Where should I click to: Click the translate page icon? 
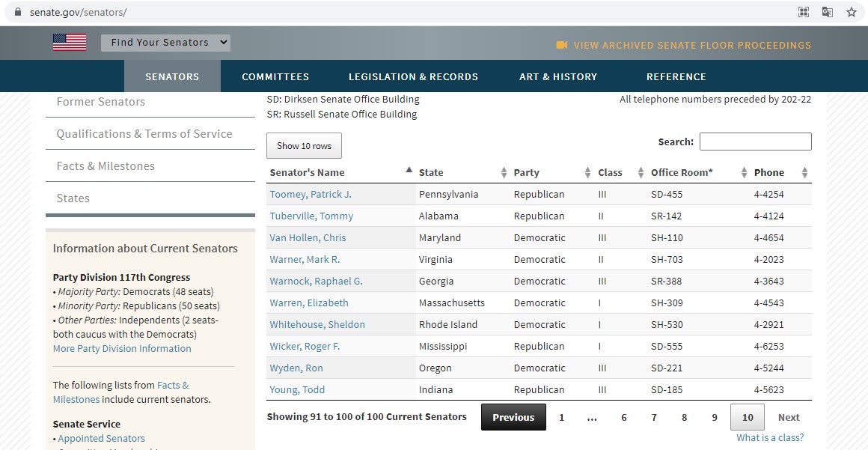pos(827,12)
